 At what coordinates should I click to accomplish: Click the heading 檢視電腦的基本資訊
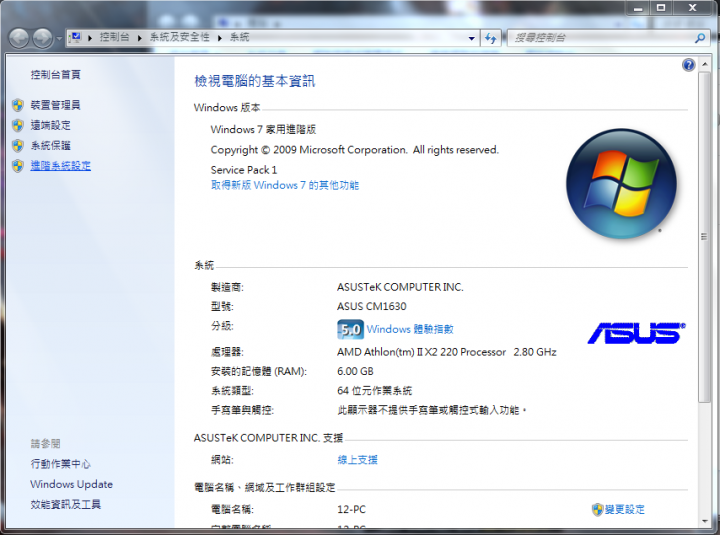point(254,81)
